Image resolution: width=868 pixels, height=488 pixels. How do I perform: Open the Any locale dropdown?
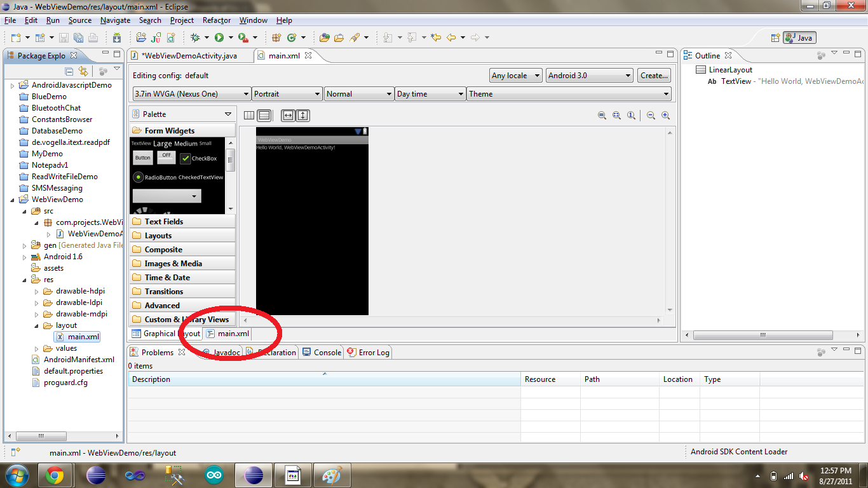click(x=515, y=75)
